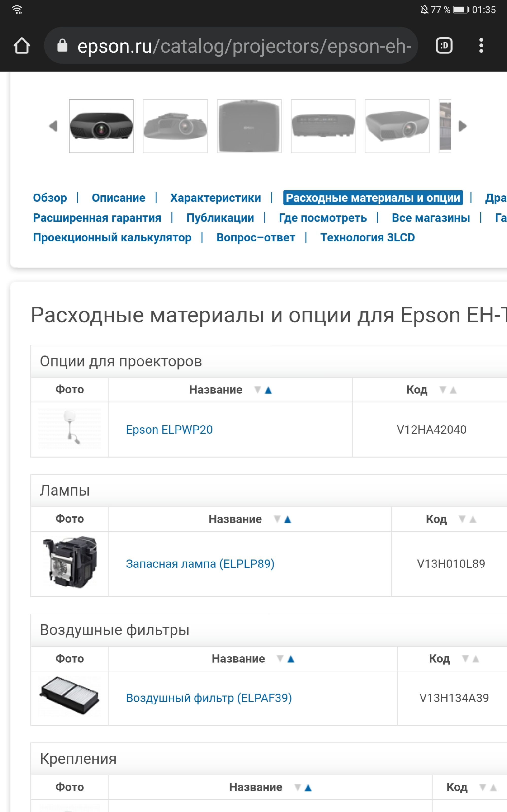Screen dimensions: 507x812
Task: Open the Epson ELPWP20 link
Action: pos(169,430)
